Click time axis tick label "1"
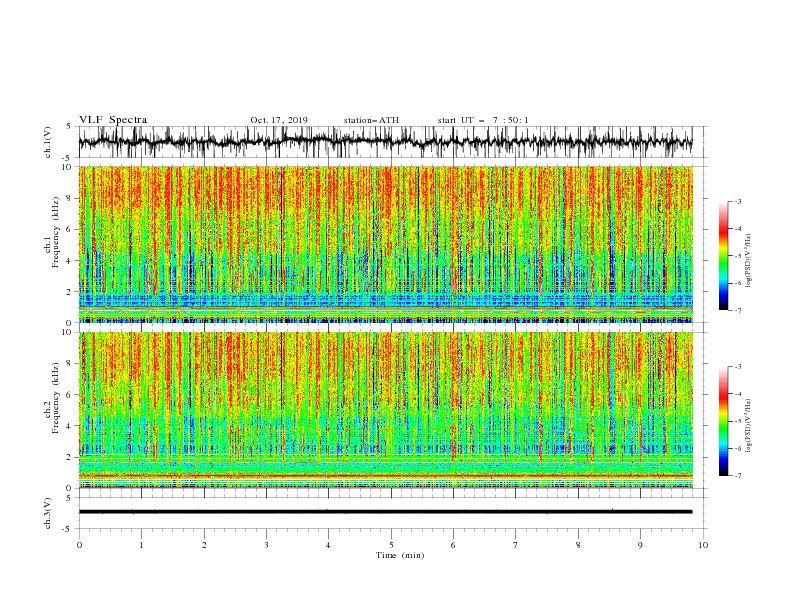792x612 pixels. tap(141, 545)
